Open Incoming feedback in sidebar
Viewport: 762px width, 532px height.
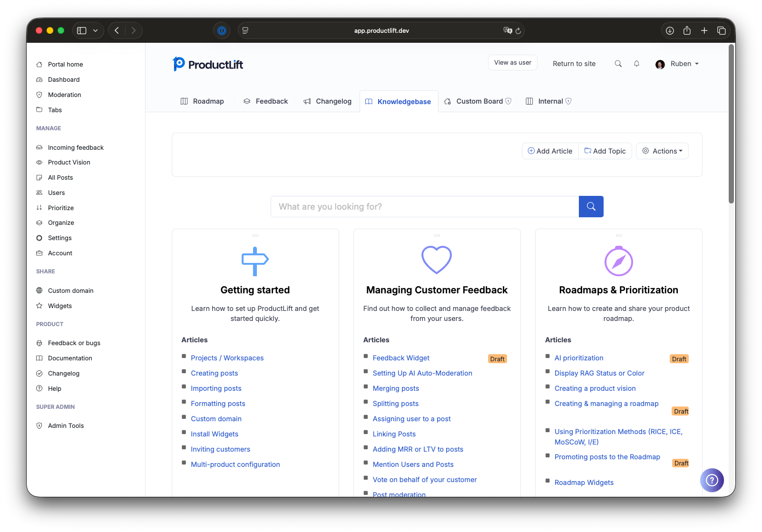tap(76, 148)
